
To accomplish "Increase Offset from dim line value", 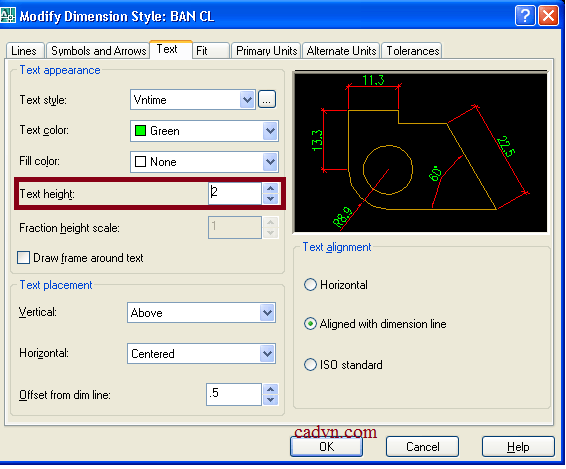I will [270, 390].
